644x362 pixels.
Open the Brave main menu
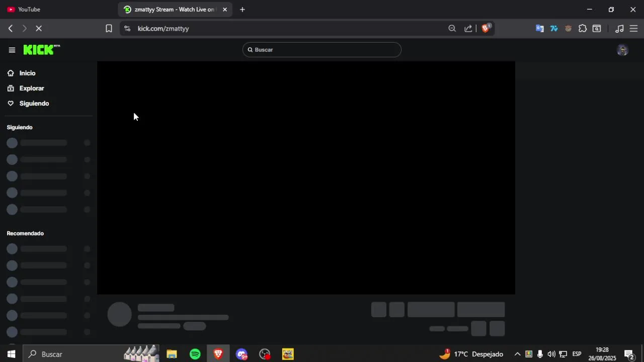(634, 29)
